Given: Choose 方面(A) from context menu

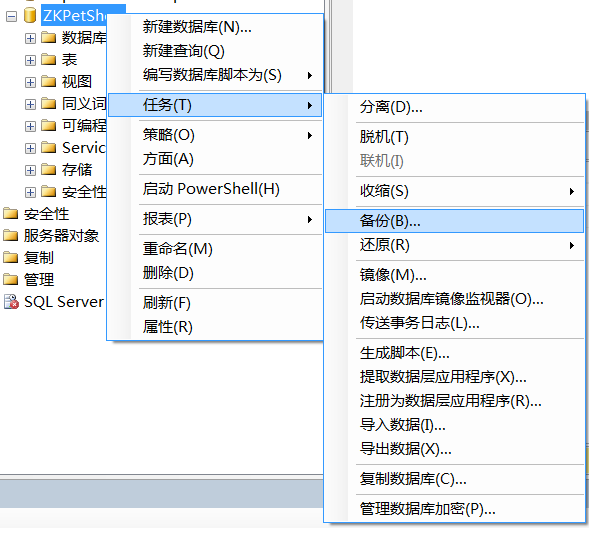Looking at the screenshot, I should (x=215, y=159).
